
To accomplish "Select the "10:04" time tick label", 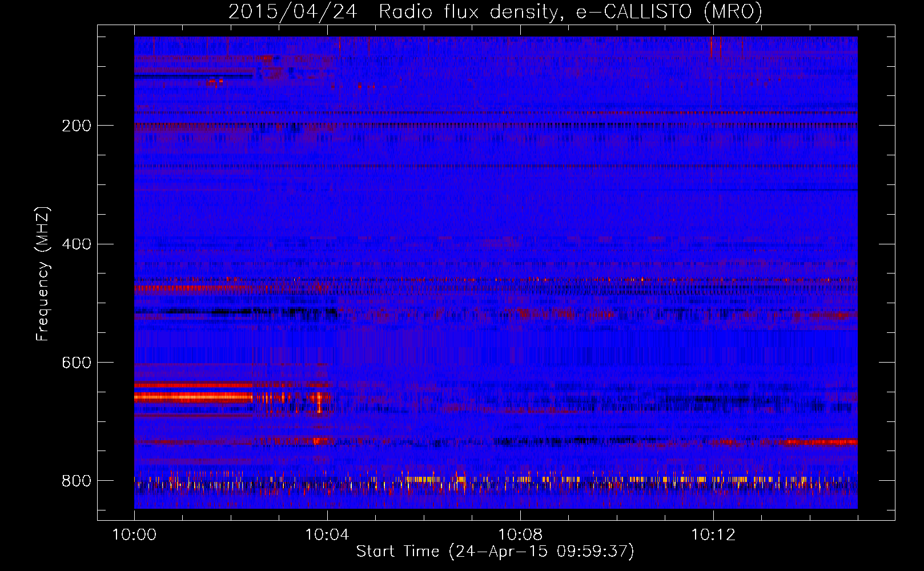I will [x=327, y=535].
